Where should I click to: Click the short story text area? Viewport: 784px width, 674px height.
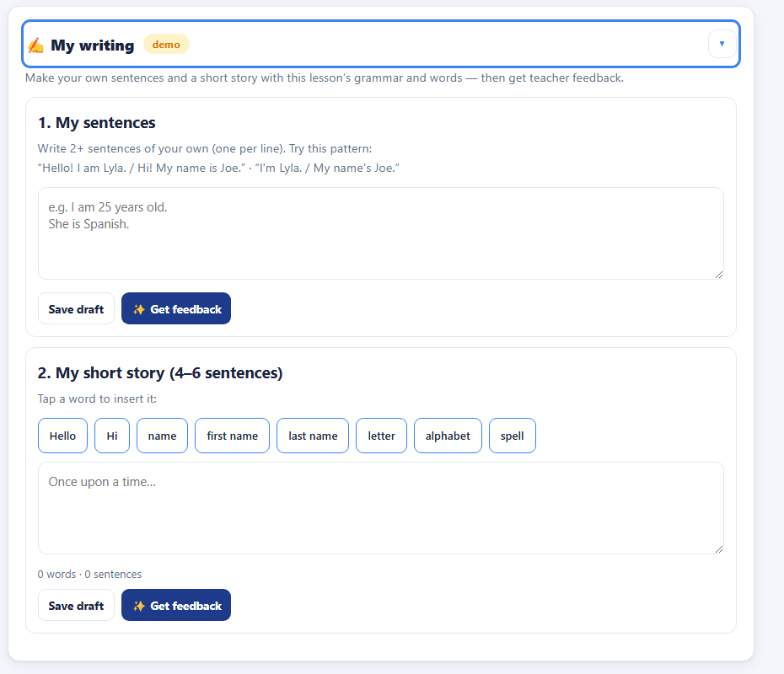[381, 508]
